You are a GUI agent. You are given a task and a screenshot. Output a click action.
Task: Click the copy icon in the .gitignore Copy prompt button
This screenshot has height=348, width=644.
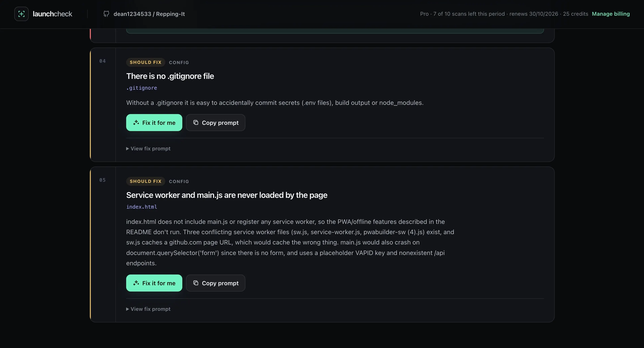tap(196, 122)
